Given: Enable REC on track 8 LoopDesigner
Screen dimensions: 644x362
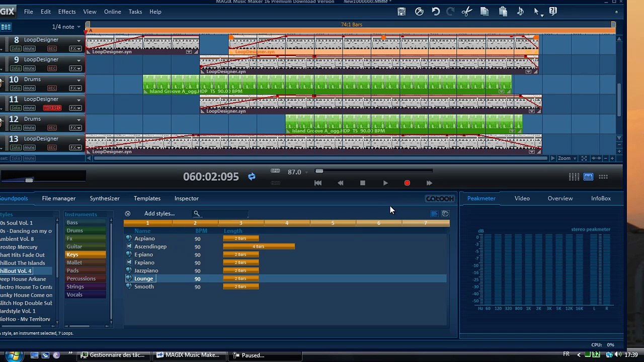Looking at the screenshot, I should 52,49.
